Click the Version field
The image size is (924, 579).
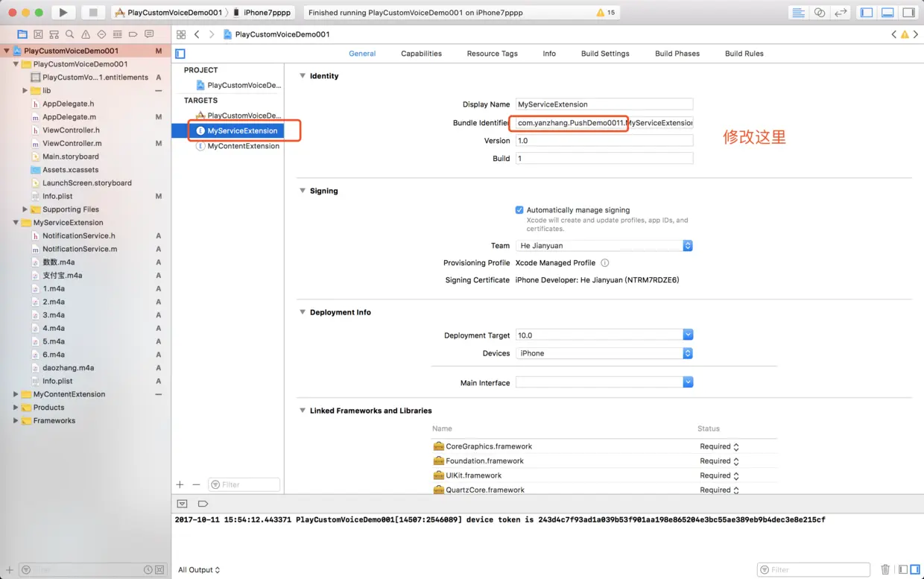604,140
